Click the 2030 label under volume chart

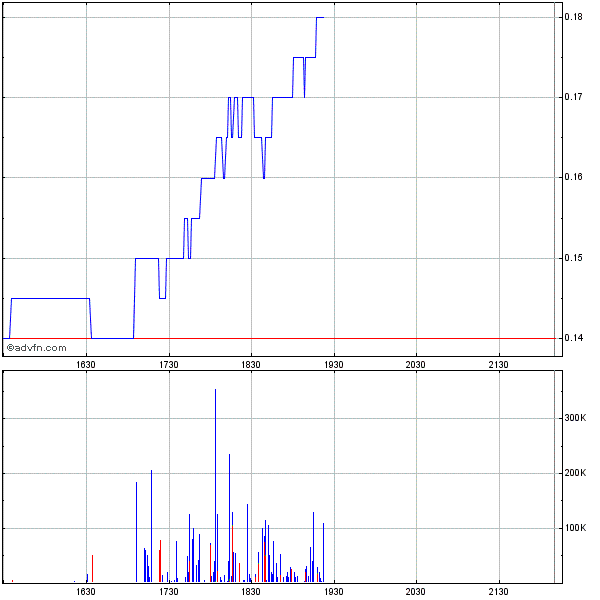(416, 592)
